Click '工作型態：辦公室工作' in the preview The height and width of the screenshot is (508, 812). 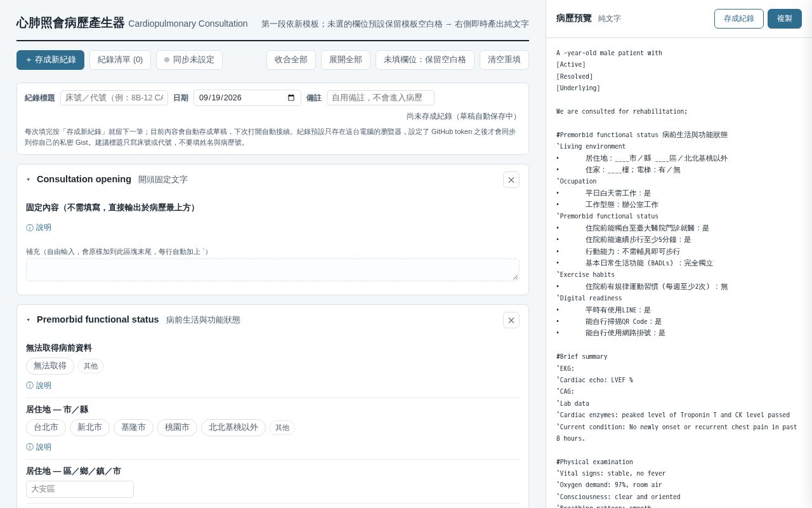[x=622, y=205]
